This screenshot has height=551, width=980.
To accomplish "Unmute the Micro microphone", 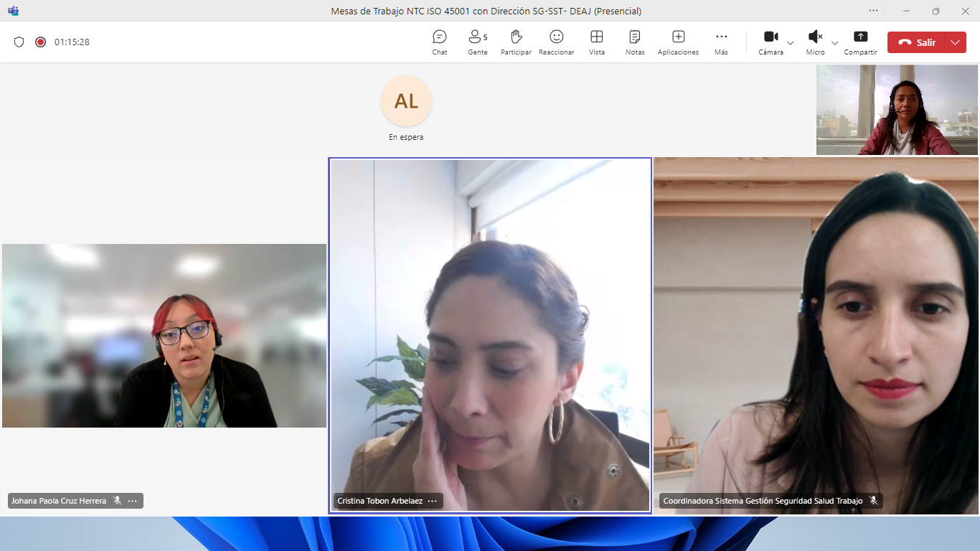I will 816,42.
